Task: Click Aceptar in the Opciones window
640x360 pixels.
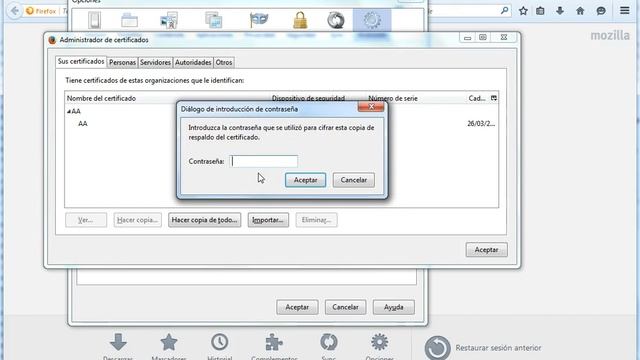Action: click(x=297, y=307)
